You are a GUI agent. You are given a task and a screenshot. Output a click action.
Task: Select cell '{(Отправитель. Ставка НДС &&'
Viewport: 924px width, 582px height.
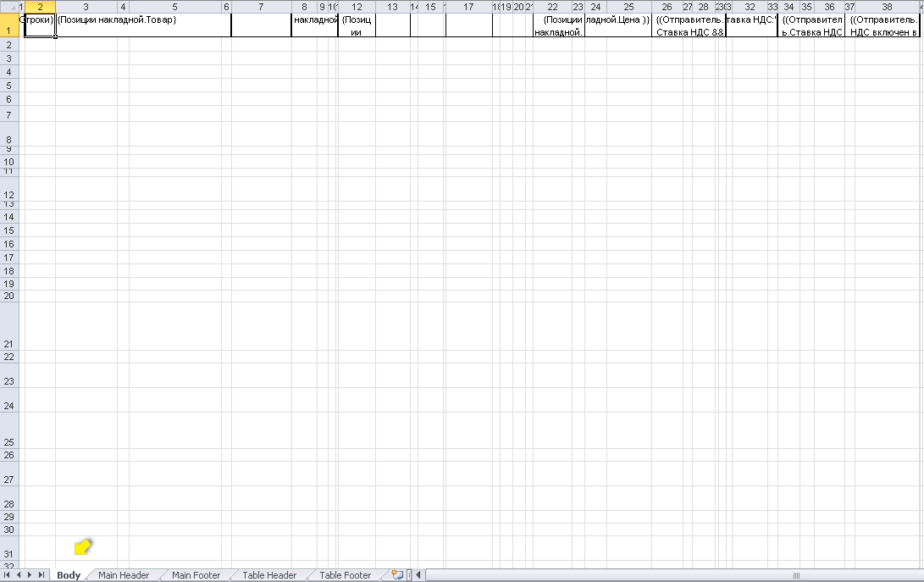[x=689, y=25]
